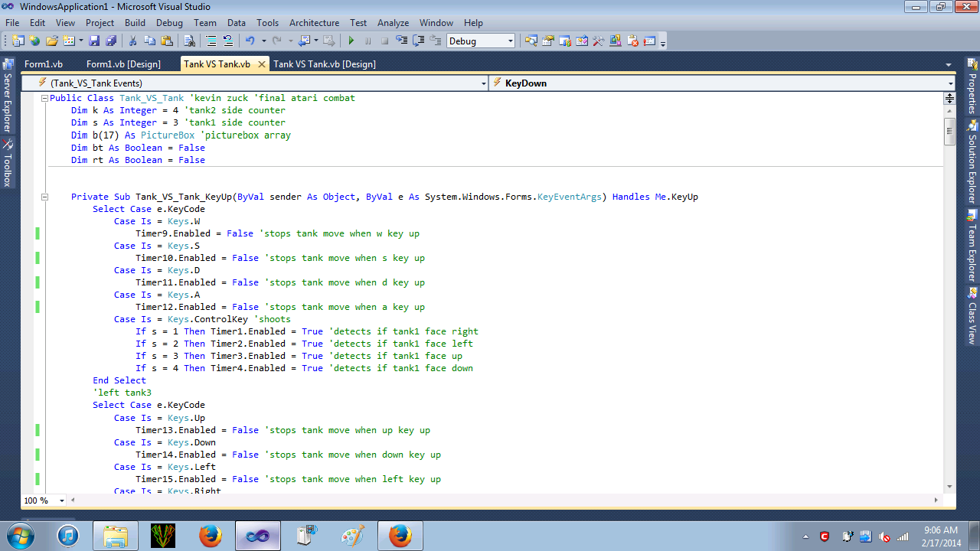Open Paint from the taskbar palette icon
Screen dimensions: 980x551
(x=352, y=536)
